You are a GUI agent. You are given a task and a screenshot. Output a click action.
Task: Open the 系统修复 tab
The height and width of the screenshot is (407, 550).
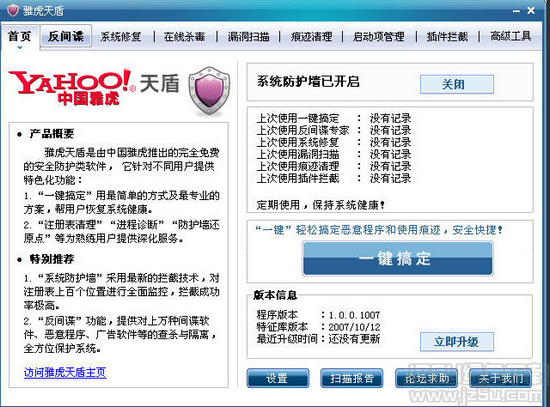click(x=121, y=36)
